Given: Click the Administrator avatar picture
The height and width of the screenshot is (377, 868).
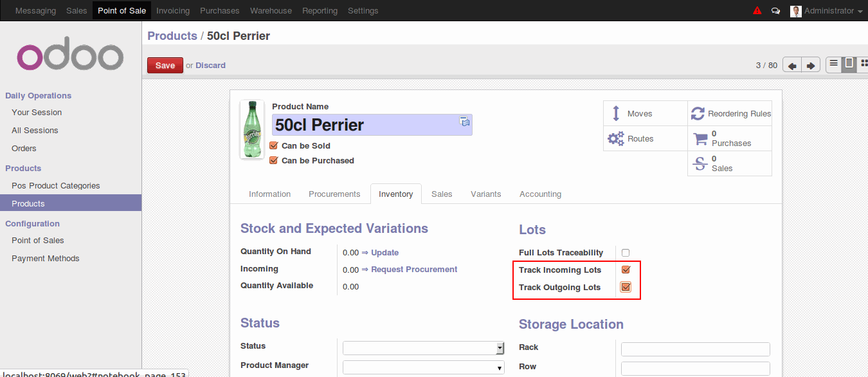Looking at the screenshot, I should pos(796,11).
